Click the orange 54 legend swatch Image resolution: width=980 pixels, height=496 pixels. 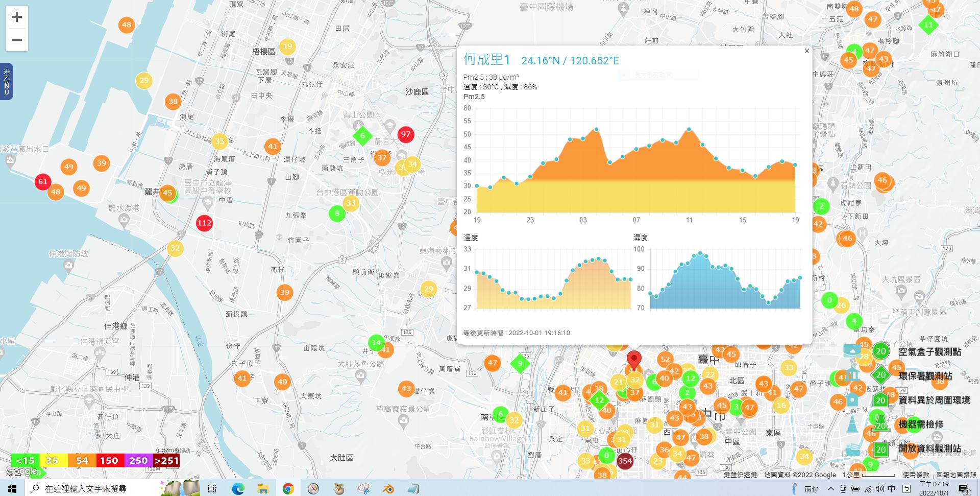[x=82, y=460]
